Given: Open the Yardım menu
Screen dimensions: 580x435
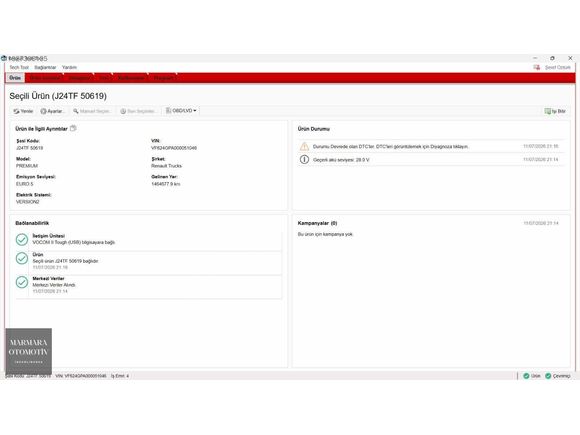Looking at the screenshot, I should point(69,67).
